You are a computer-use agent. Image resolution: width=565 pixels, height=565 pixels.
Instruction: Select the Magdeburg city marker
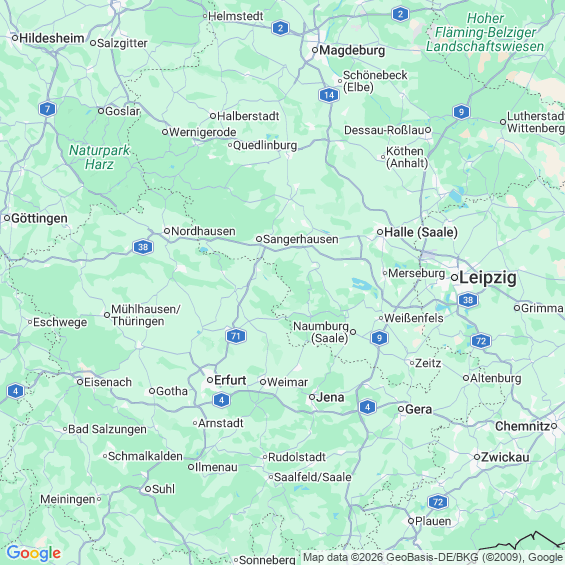coord(315,50)
